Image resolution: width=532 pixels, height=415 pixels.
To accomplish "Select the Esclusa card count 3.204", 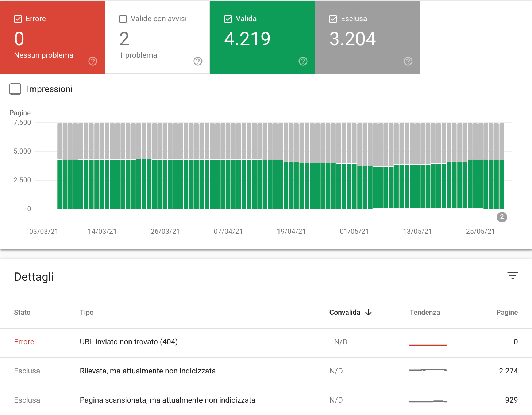I will pos(352,39).
